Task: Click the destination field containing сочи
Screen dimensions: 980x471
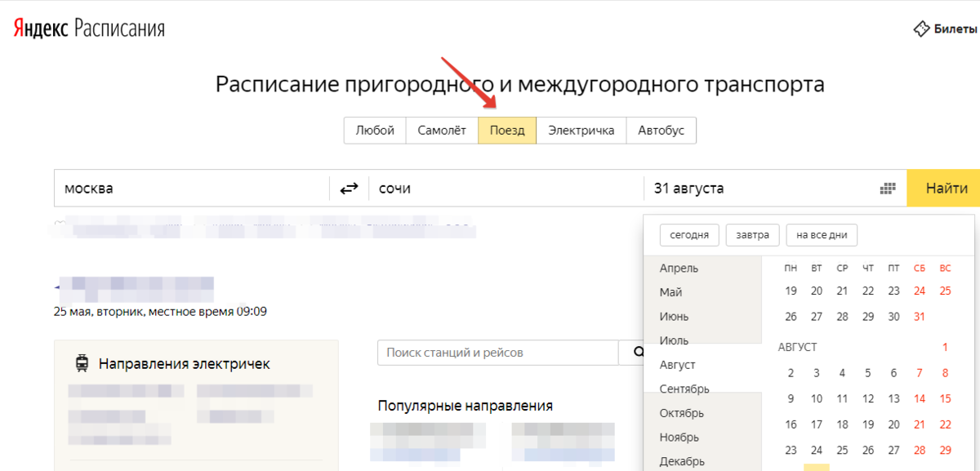Action: pos(506,189)
